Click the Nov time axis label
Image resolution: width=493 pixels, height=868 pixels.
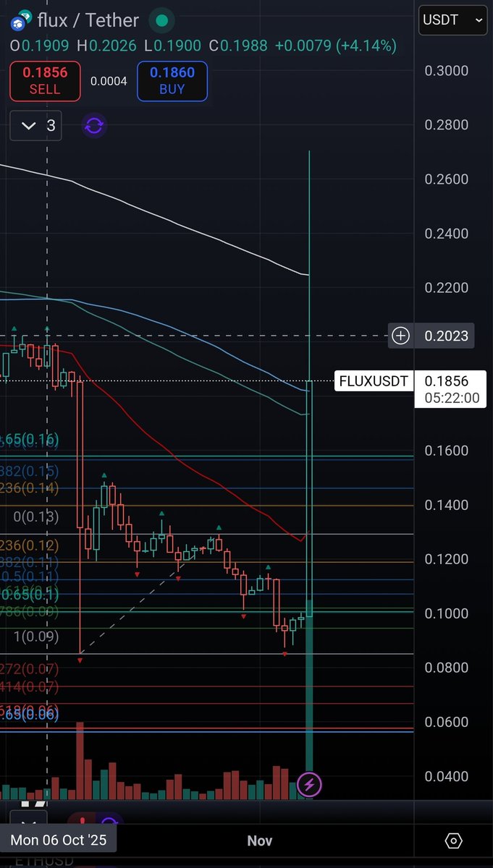(259, 841)
